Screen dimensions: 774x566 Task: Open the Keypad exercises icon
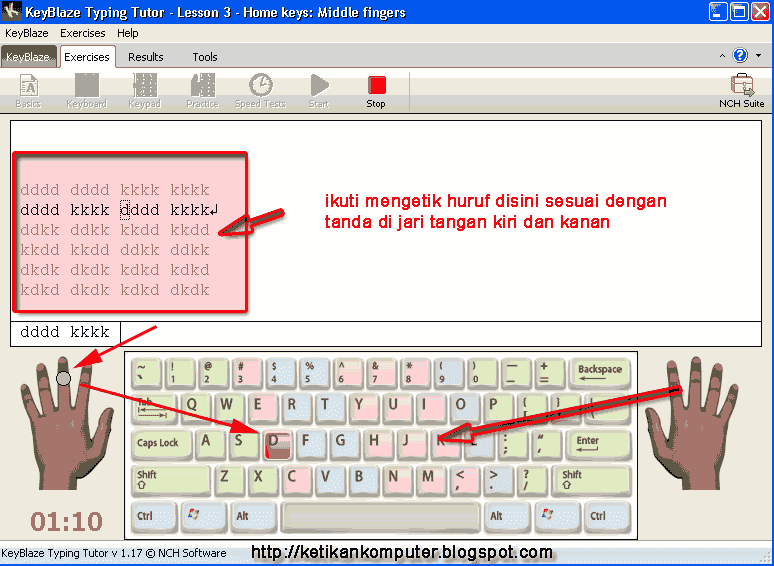pos(145,91)
